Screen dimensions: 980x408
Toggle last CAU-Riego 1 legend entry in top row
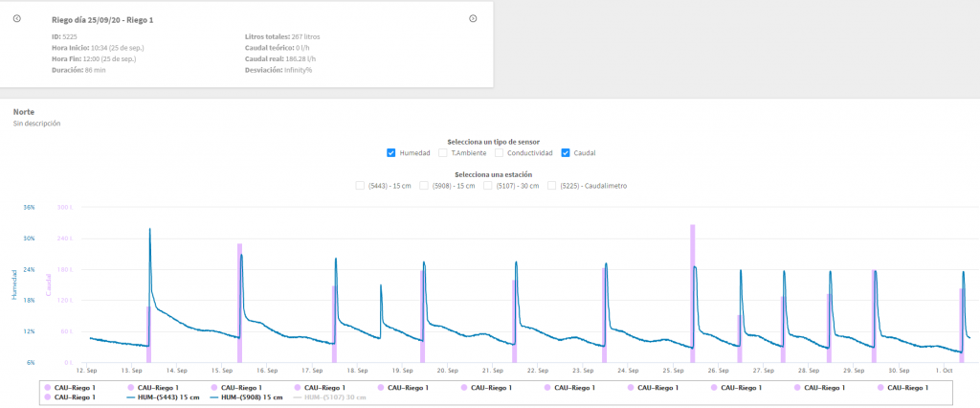point(902,388)
